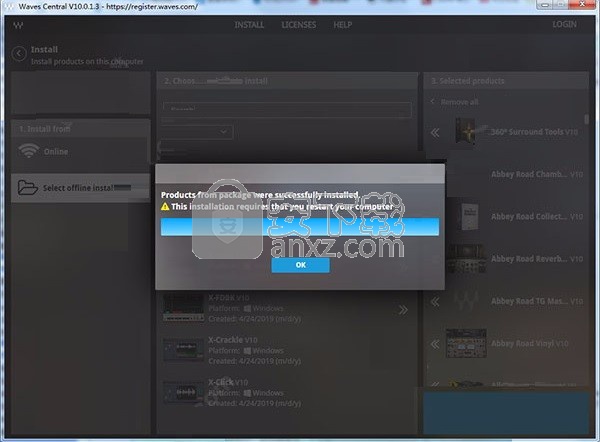
Task: Click the X-FDBK V10 thumbnail
Action: pyautogui.click(x=183, y=308)
